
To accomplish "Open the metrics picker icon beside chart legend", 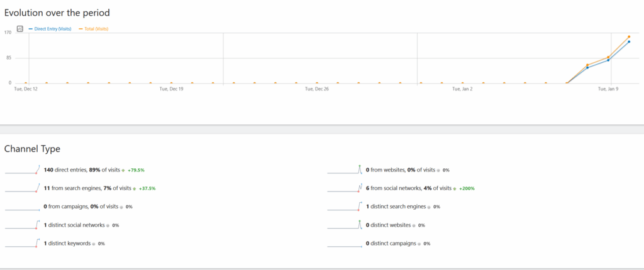I will click(x=20, y=29).
